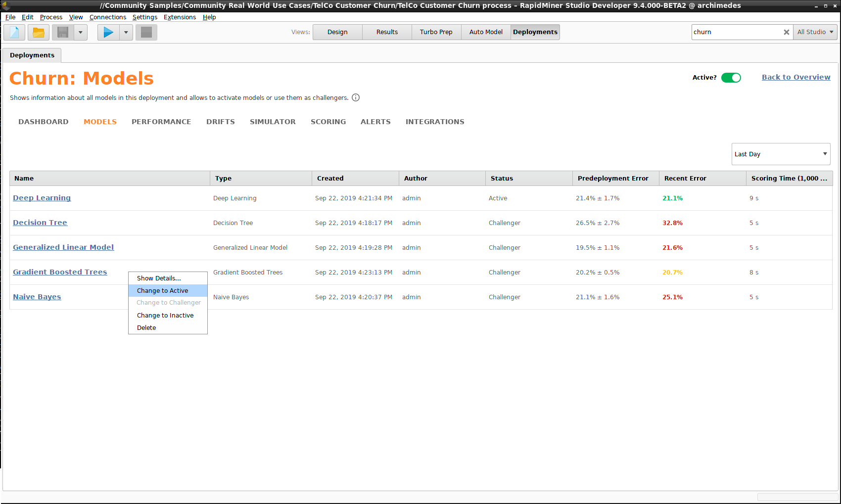Screen dimensions: 841x504
Task: Open the Decision Tree model link
Action: [40, 223]
